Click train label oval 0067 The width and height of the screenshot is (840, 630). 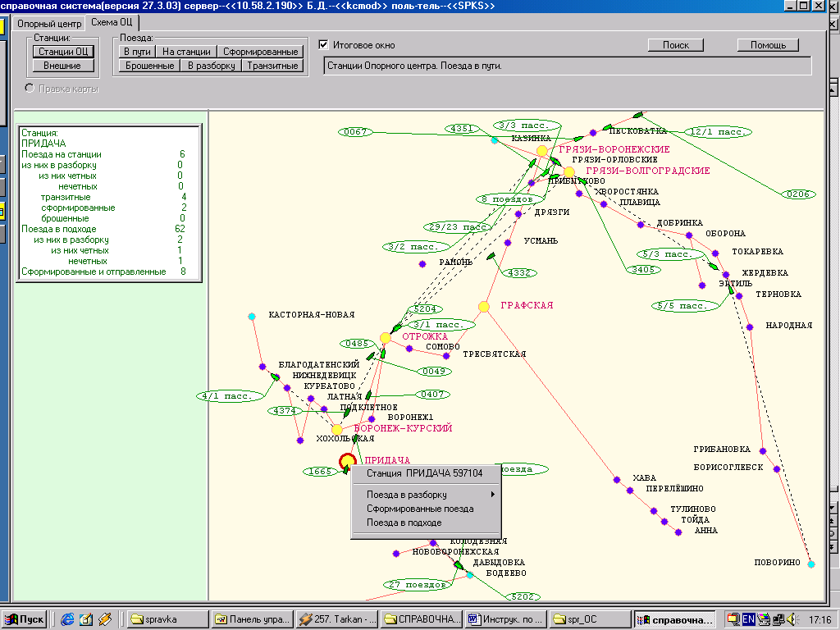(x=355, y=132)
